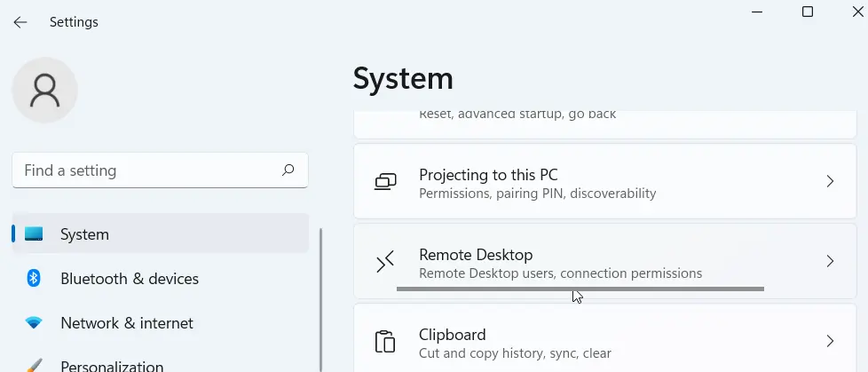The width and height of the screenshot is (868, 372).
Task: Click the Clipboard icon
Action: coord(385,341)
